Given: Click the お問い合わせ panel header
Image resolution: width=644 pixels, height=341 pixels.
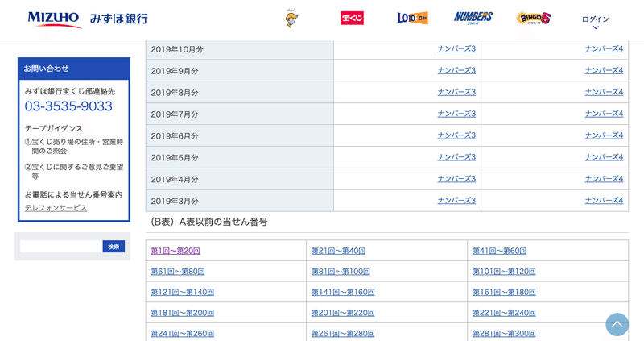Looking at the screenshot, I should [74, 69].
